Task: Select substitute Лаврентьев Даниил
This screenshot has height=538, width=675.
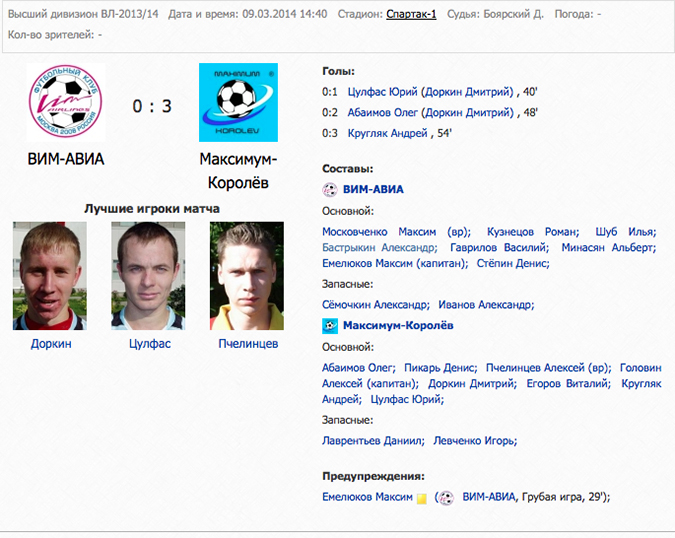Action: (369, 440)
